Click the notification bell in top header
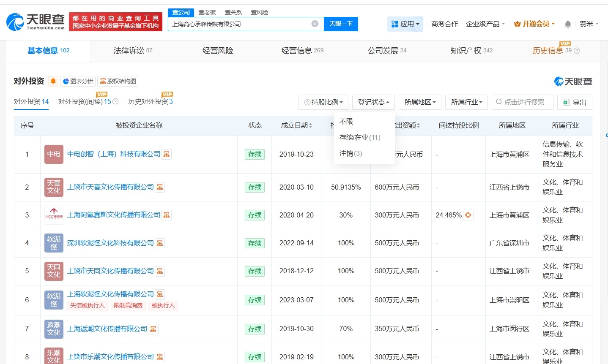 click(x=568, y=24)
